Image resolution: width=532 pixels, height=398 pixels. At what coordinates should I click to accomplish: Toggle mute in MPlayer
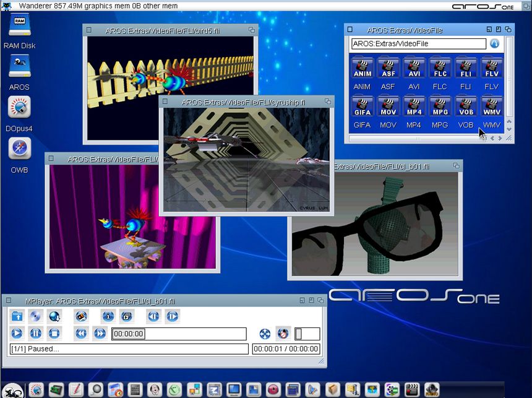click(283, 334)
